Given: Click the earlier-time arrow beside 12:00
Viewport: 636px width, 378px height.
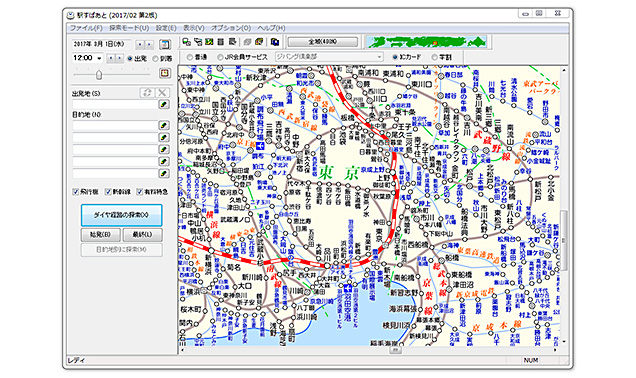Looking at the screenshot, I should click(111, 58).
